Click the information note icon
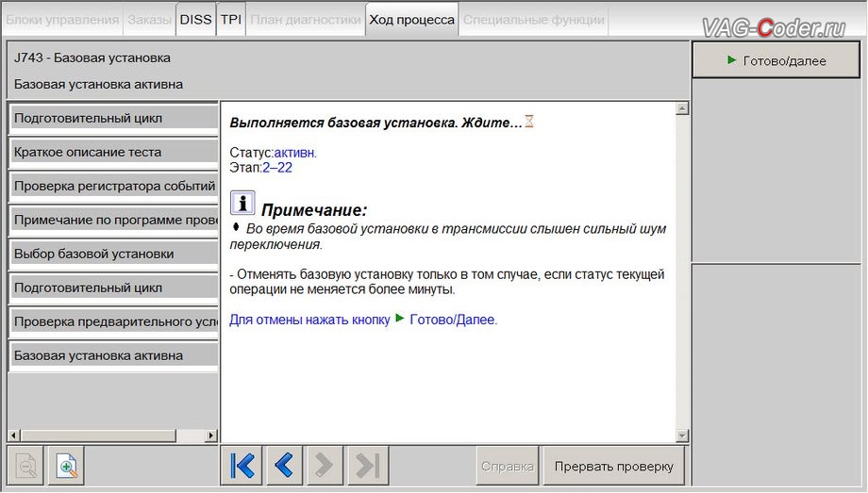 [x=242, y=203]
